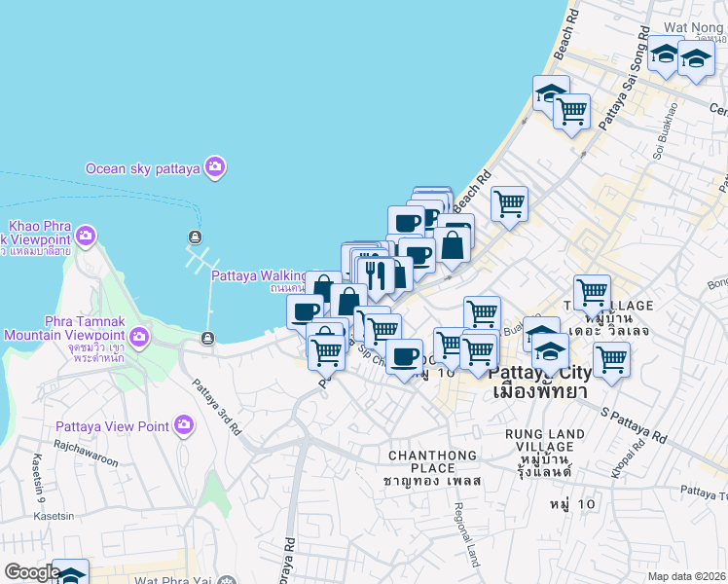Viewport: 728px width, 584px height.
Task: Open the Pattaya View Point camera marker
Action: 184,424
